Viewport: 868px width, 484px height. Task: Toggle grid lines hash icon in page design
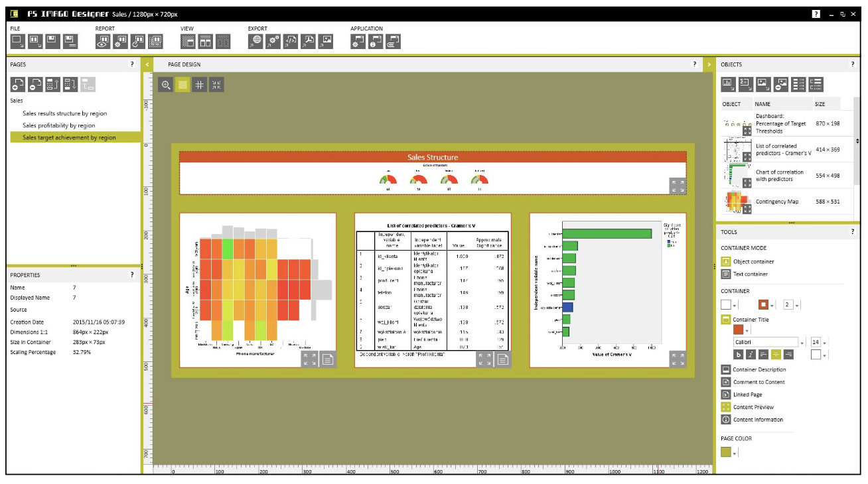pos(199,84)
